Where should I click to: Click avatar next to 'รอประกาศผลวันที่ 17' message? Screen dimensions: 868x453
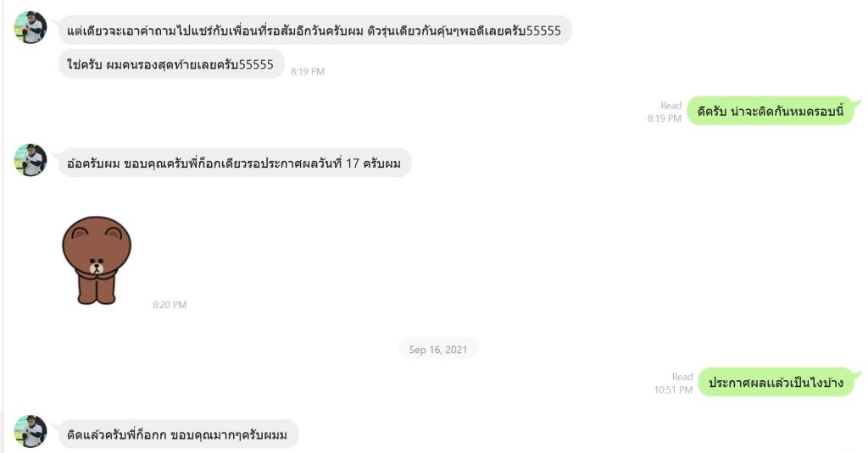(31, 160)
